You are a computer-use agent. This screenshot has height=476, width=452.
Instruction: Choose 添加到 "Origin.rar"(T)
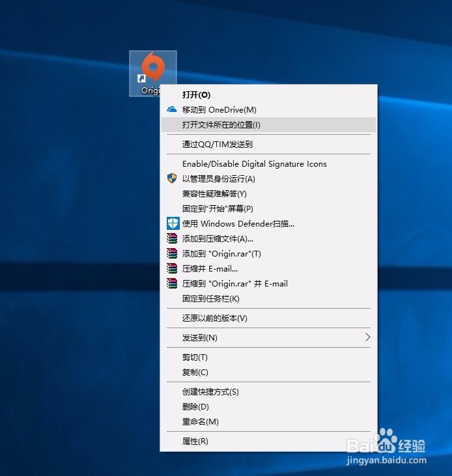pyautogui.click(x=268, y=253)
